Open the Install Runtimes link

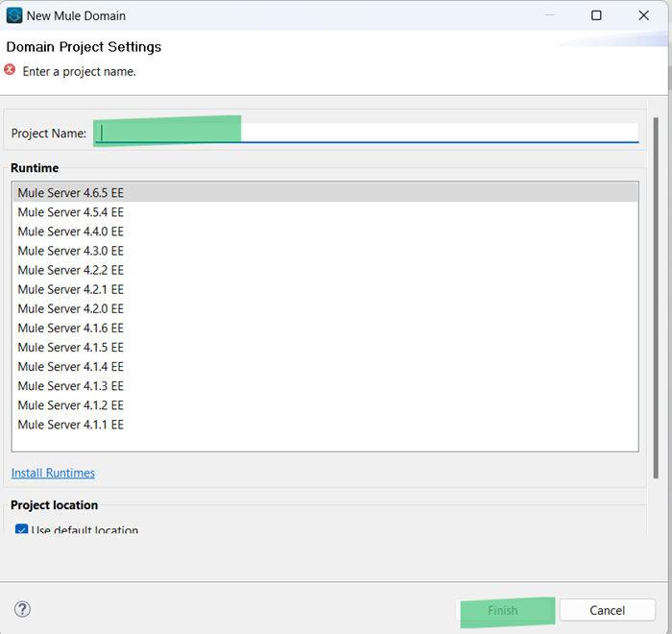pos(53,473)
